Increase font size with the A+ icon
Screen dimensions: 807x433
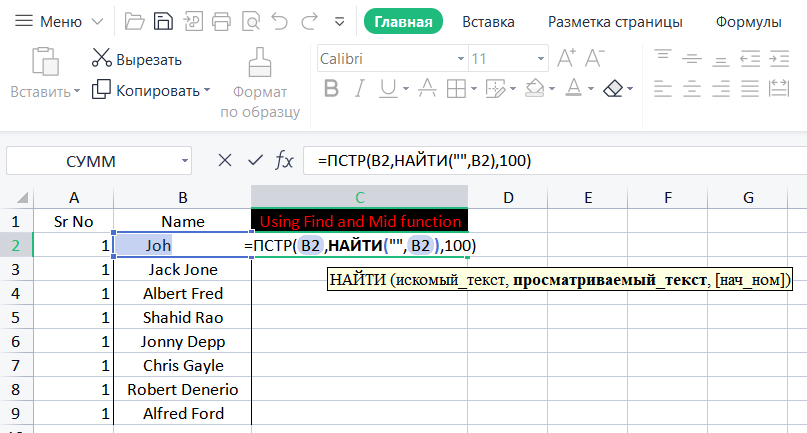coord(567,58)
